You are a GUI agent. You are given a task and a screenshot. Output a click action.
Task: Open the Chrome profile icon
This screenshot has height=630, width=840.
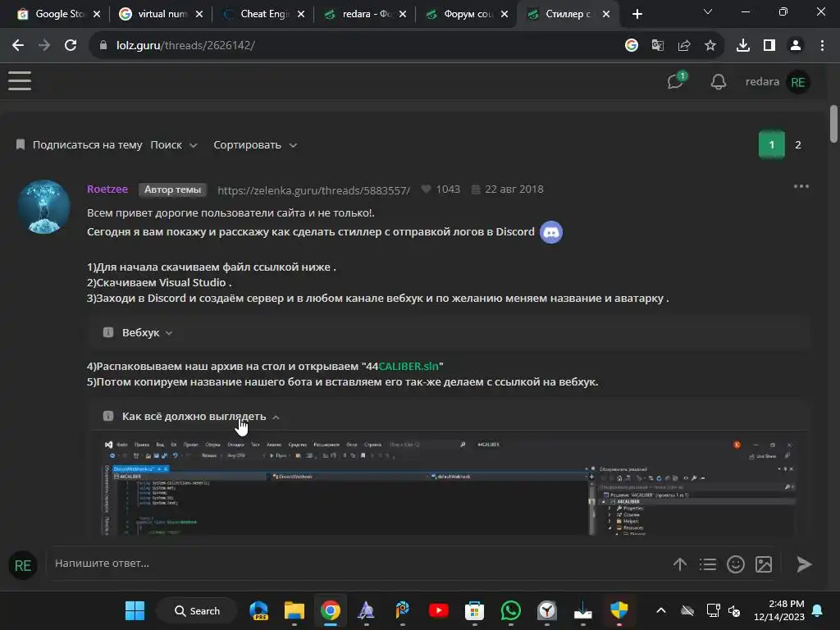(x=796, y=46)
